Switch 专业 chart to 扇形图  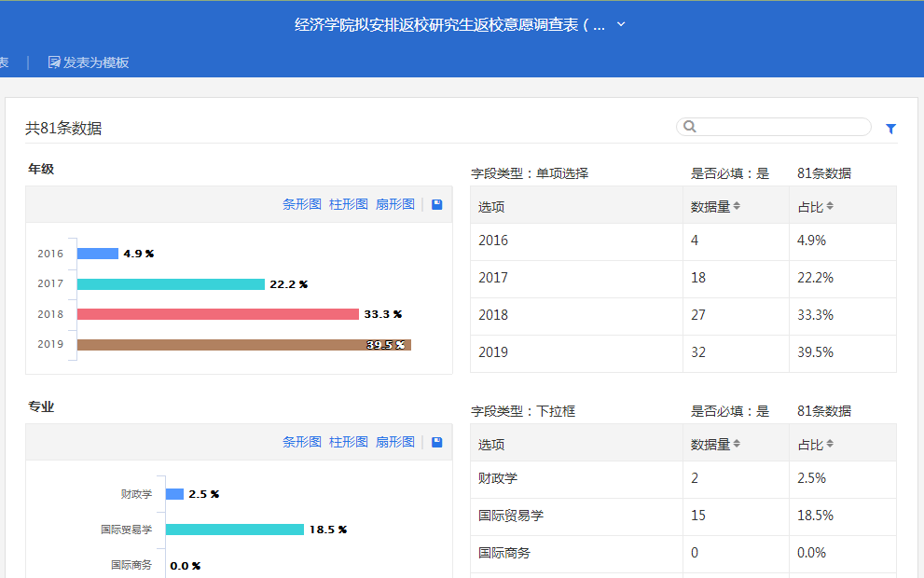[x=395, y=442]
